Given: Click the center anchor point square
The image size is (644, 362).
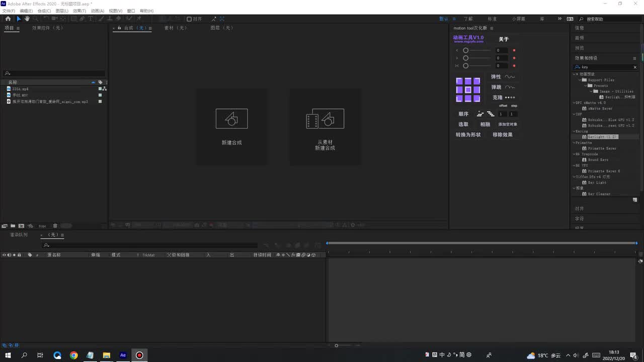Looking at the screenshot, I should click(468, 89).
